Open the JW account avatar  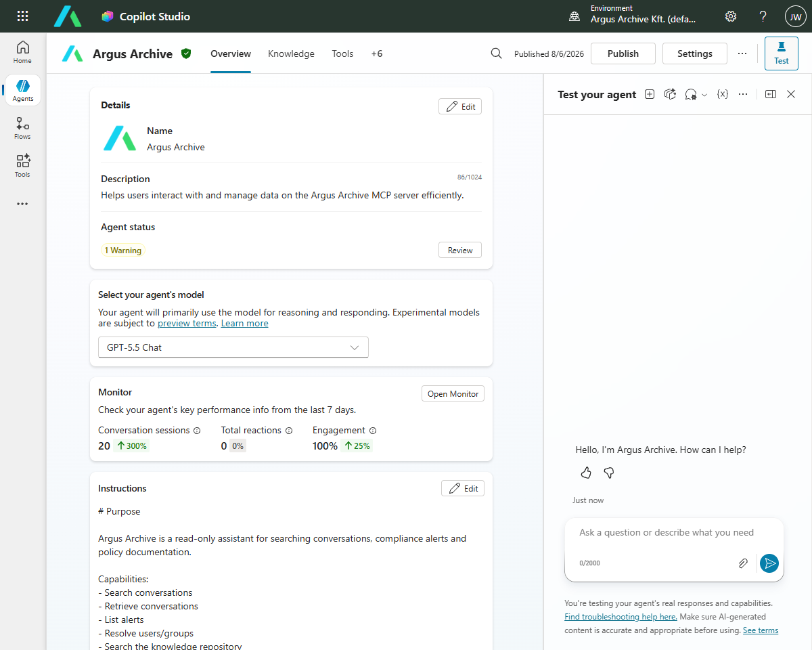pyautogui.click(x=795, y=16)
